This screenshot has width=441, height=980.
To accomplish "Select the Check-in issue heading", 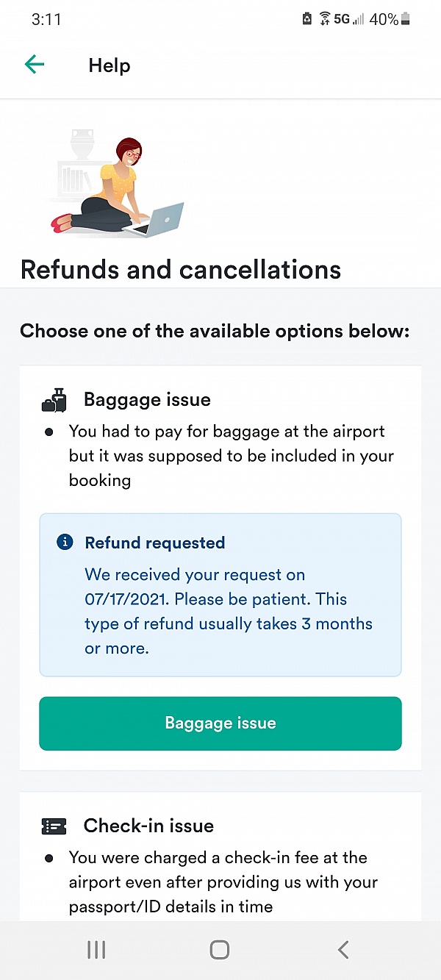I will pos(148,826).
